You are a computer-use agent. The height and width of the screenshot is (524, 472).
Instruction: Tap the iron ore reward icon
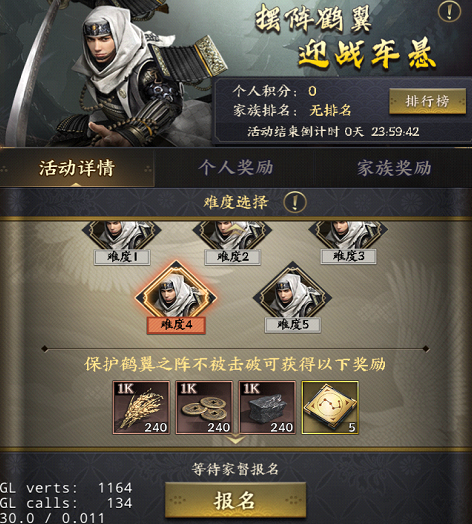tap(267, 407)
